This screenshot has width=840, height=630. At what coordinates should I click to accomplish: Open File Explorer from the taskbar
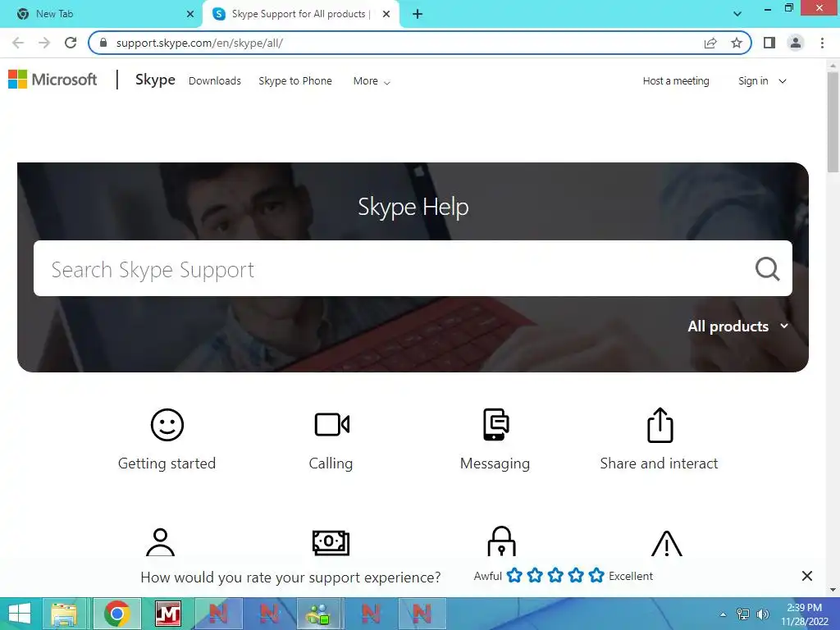click(64, 614)
